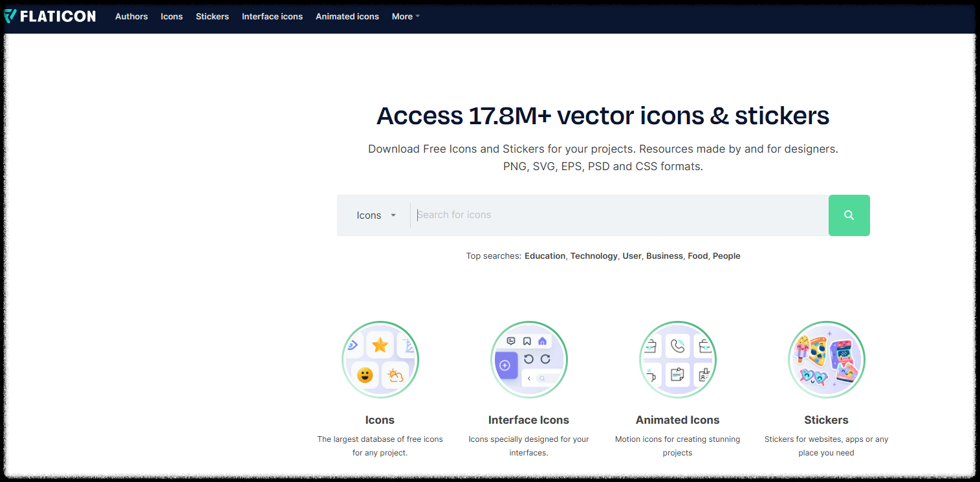This screenshot has height=482, width=980.
Task: Focus the Search for icons input field
Action: coord(619,215)
